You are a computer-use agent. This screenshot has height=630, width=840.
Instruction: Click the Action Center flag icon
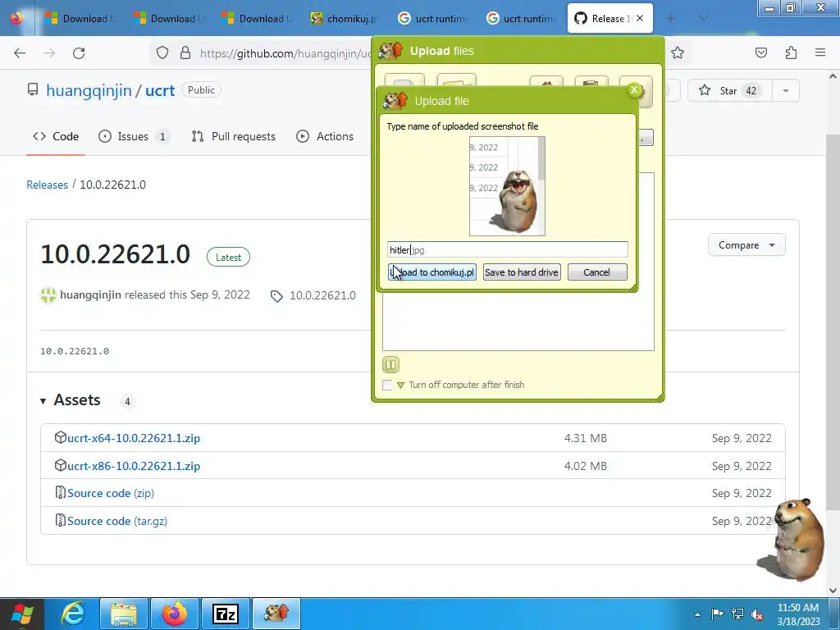[717, 614]
